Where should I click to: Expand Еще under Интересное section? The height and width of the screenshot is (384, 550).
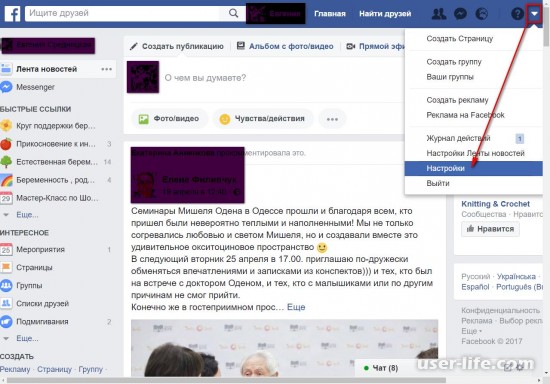(x=27, y=338)
